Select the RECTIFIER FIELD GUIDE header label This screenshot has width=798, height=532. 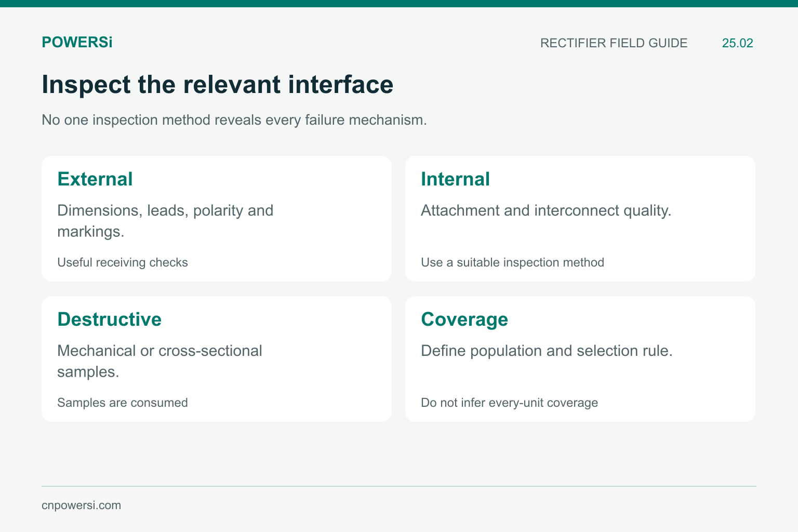pos(614,43)
